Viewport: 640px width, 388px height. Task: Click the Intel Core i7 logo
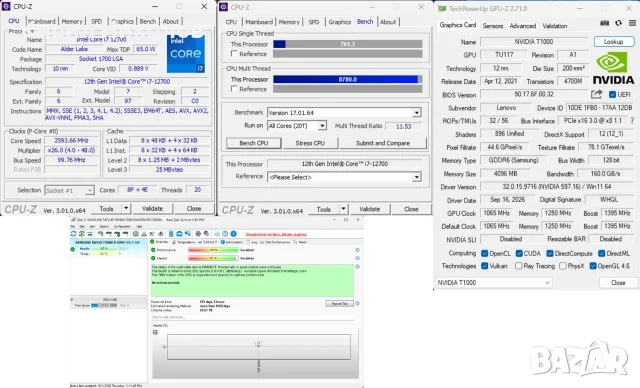tap(186, 53)
